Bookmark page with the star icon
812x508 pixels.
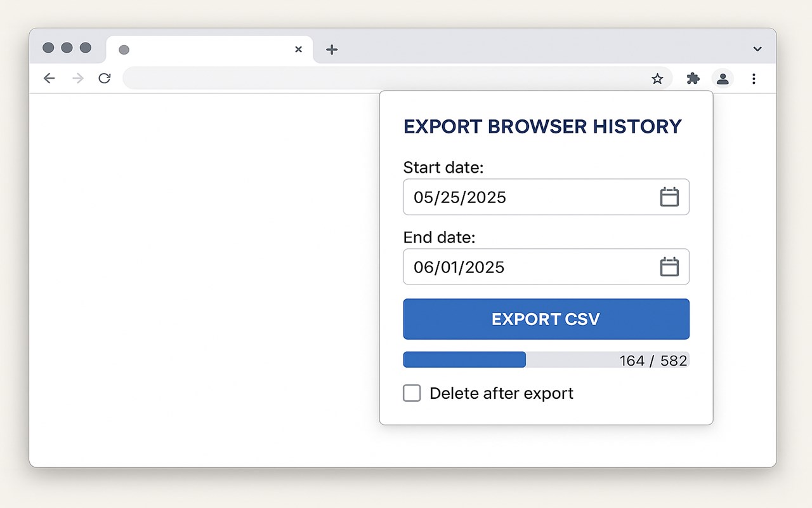tap(657, 79)
